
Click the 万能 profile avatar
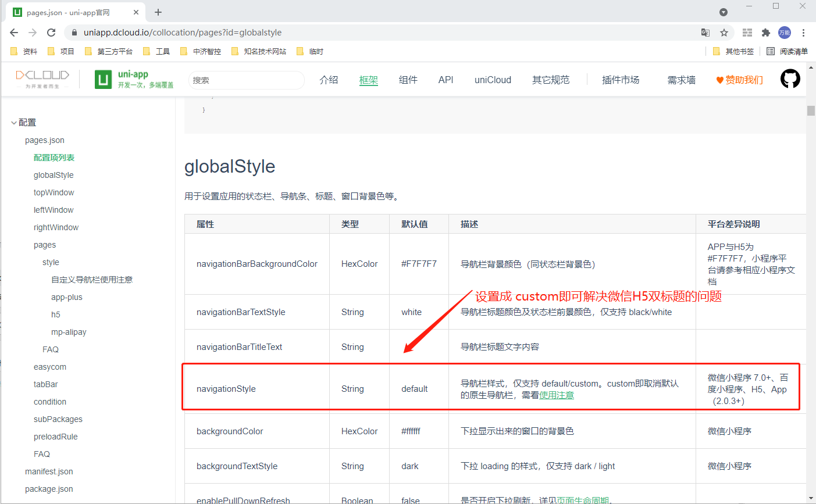(785, 32)
